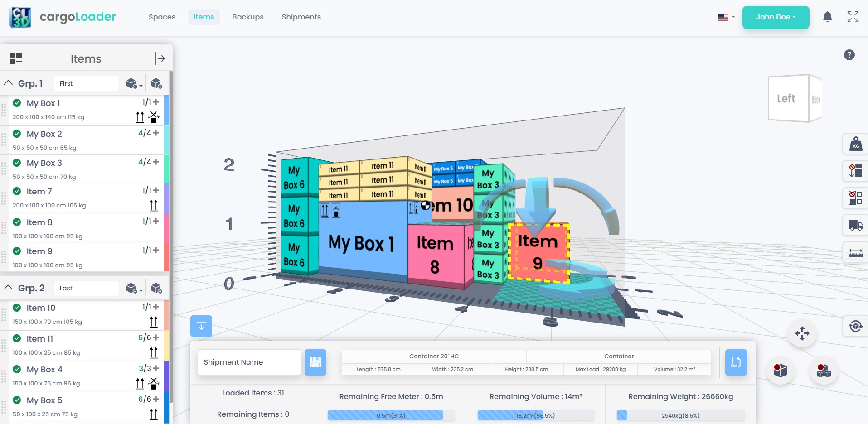Click the add items grid icon
This screenshot has width=868, height=424.
click(x=15, y=58)
